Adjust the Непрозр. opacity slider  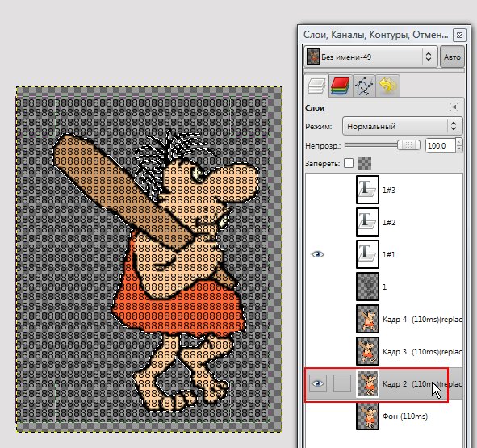click(382, 145)
